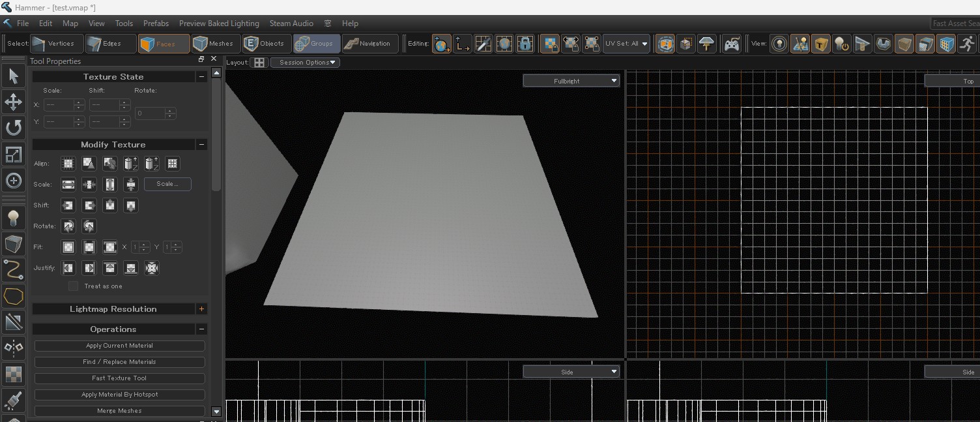Image resolution: width=980 pixels, height=422 pixels.
Task: Click the Apply Current Material button
Action: point(119,346)
